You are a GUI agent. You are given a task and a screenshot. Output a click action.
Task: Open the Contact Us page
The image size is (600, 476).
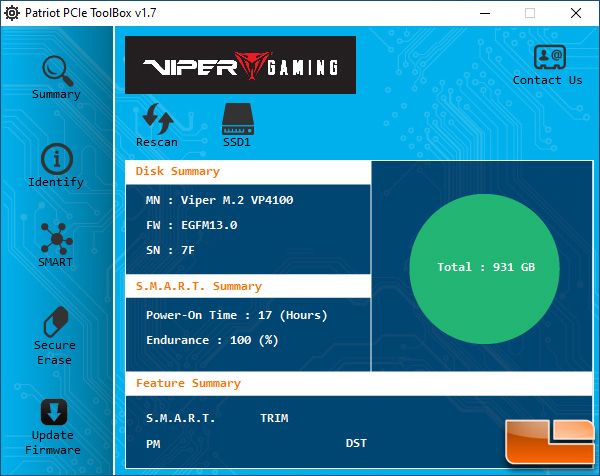(548, 65)
